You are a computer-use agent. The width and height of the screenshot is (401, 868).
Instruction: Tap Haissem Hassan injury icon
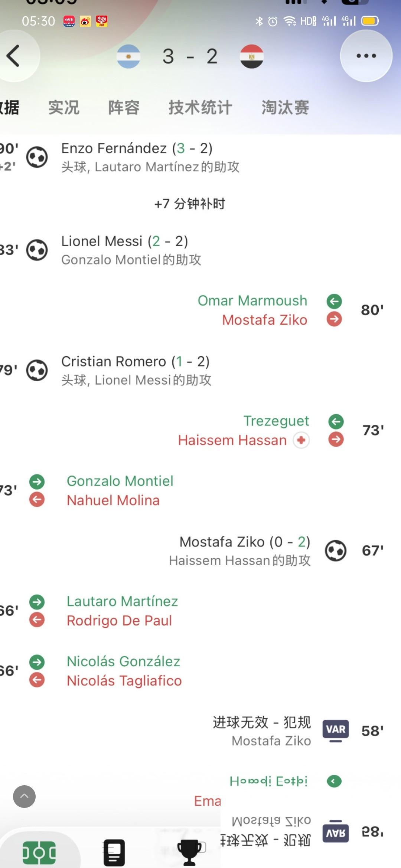click(301, 440)
